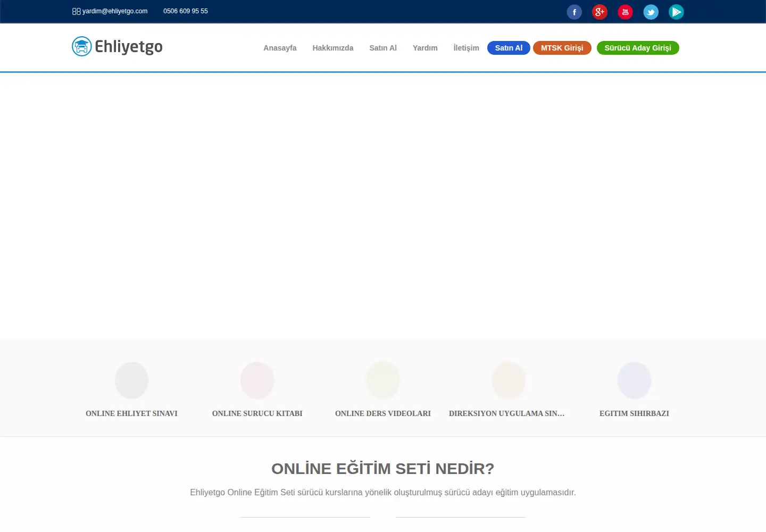Open ONLINE EHLIYET SINAVI label link
The width and height of the screenshot is (766, 532).
pyautogui.click(x=131, y=413)
